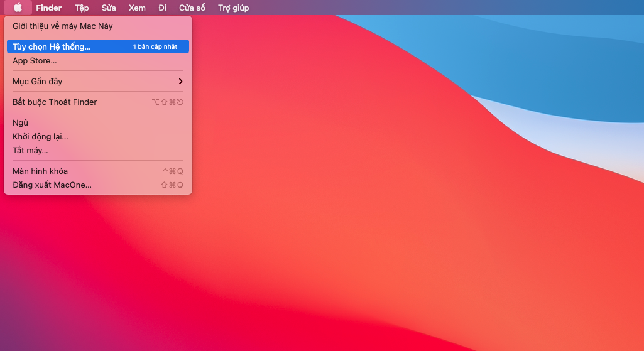Open the Cửa sổ menu
Viewport: 644px width, 351px height.
192,8
